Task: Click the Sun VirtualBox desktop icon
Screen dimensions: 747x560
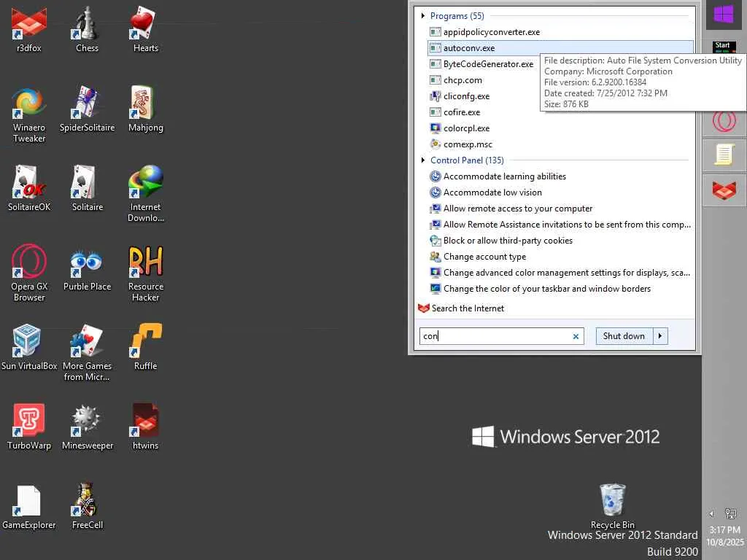Action: [29, 348]
